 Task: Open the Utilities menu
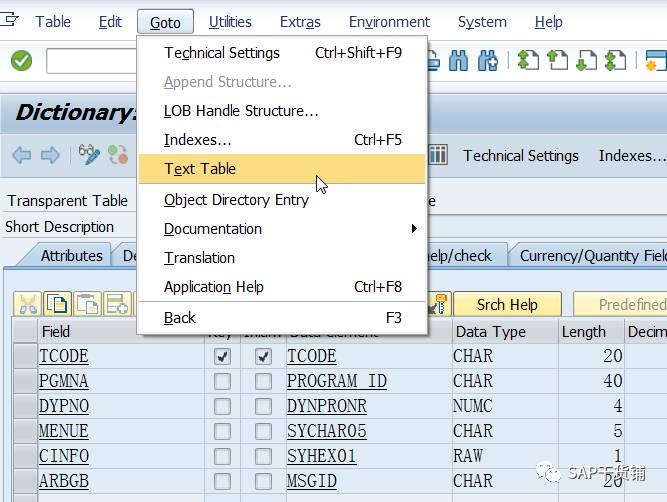point(230,22)
